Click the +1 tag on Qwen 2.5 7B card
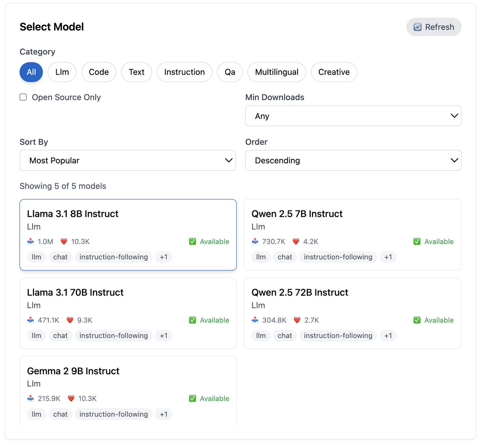This screenshot has width=485, height=448. pyautogui.click(x=388, y=257)
